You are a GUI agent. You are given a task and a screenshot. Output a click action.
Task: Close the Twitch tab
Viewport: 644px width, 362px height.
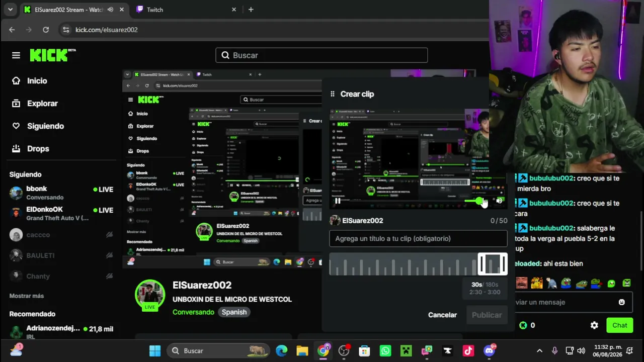[x=234, y=10]
